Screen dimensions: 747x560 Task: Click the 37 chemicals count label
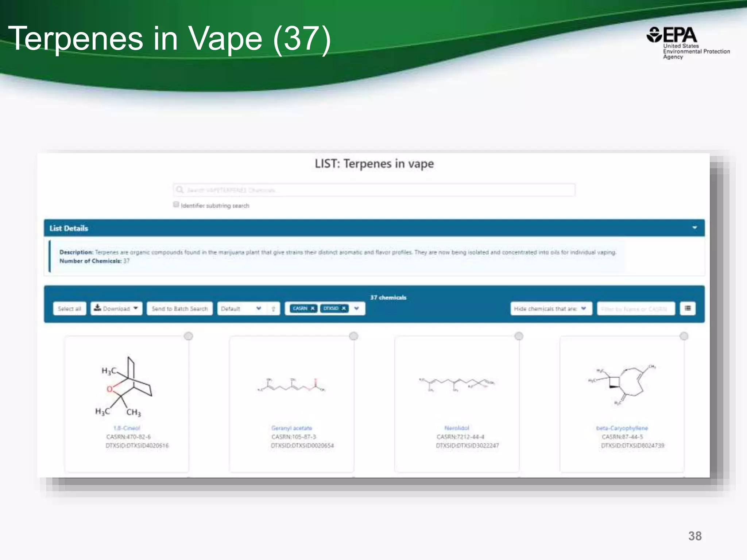pos(388,297)
